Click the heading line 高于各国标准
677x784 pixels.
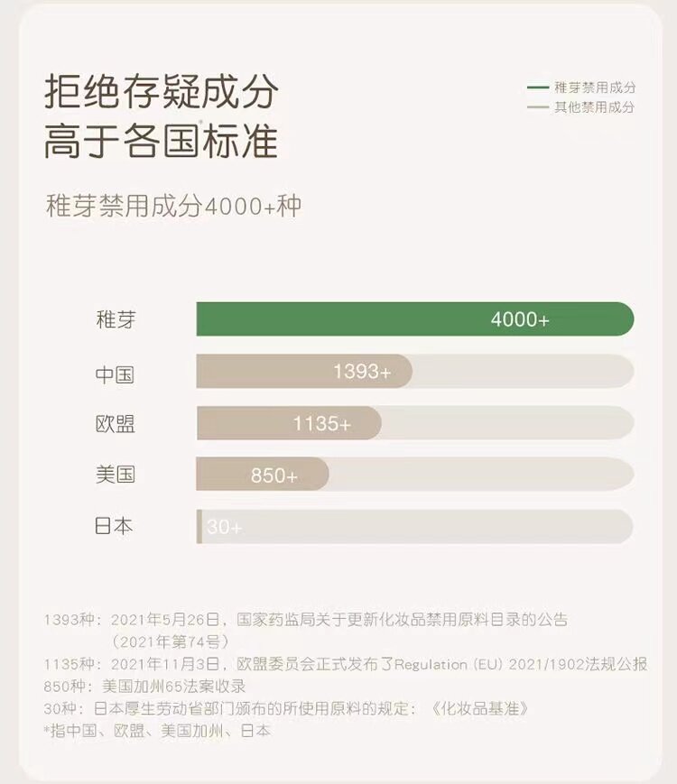[162, 141]
